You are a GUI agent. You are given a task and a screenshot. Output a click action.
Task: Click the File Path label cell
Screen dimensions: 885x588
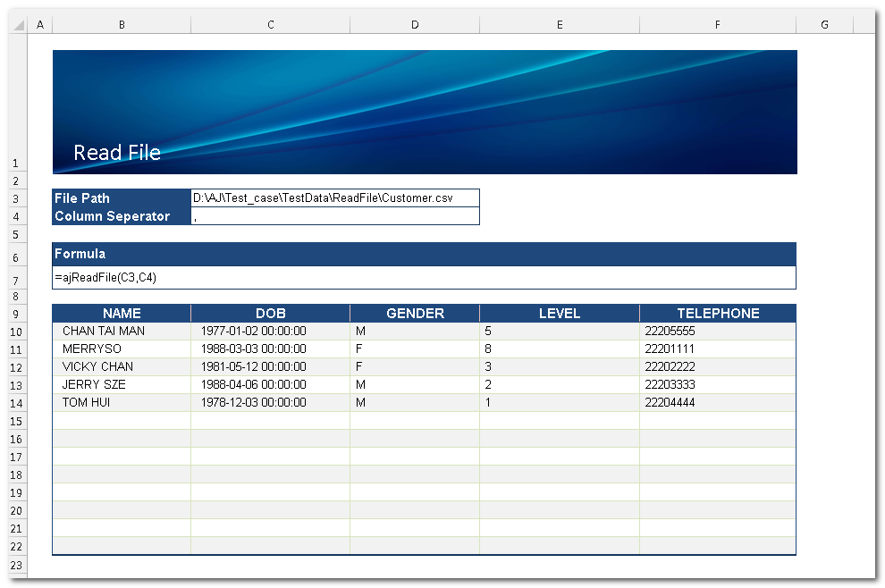click(x=122, y=197)
